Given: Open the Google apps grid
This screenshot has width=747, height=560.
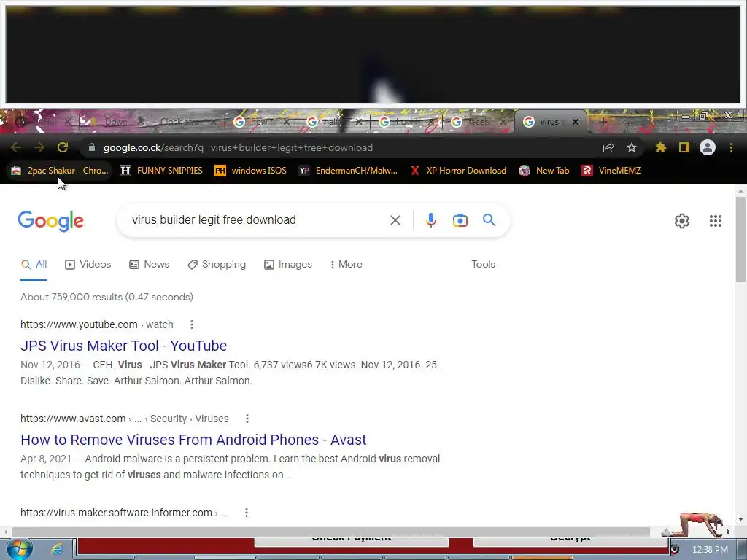Looking at the screenshot, I should [x=716, y=221].
